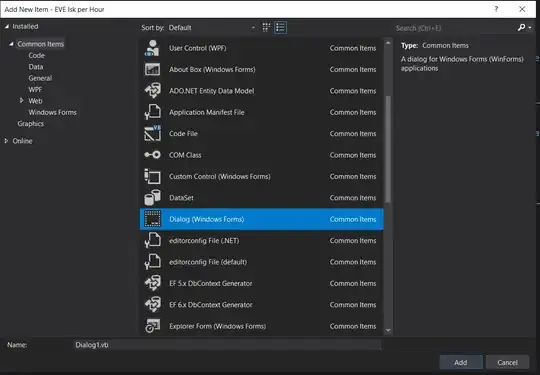The height and width of the screenshot is (375, 540).
Task: Switch to small icons list view
Action: pyautogui.click(x=280, y=28)
